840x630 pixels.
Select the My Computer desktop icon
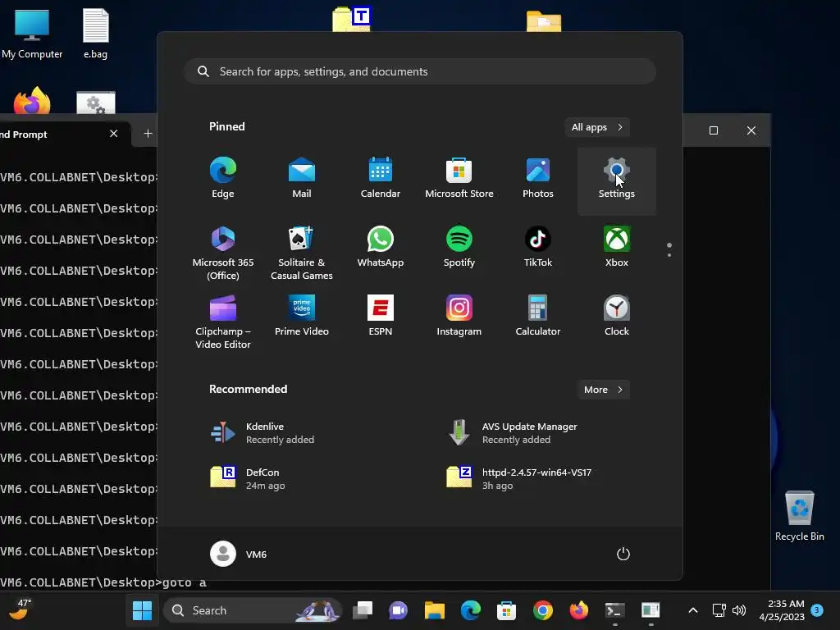click(32, 34)
